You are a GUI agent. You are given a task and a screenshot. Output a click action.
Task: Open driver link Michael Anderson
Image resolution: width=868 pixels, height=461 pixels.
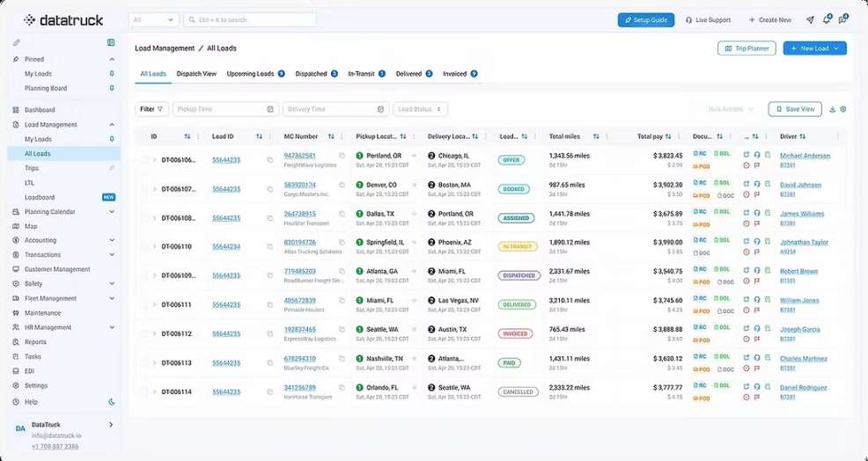tap(805, 156)
